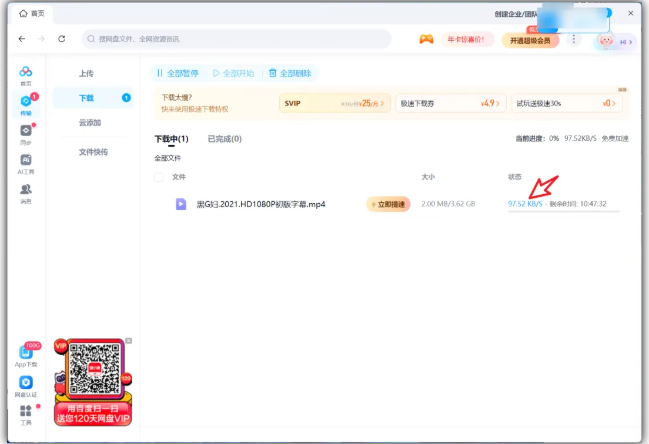Viewport: 649px width, 444px height.
Task: Click the 年卡惊喜价 promotion button
Action: (x=467, y=40)
